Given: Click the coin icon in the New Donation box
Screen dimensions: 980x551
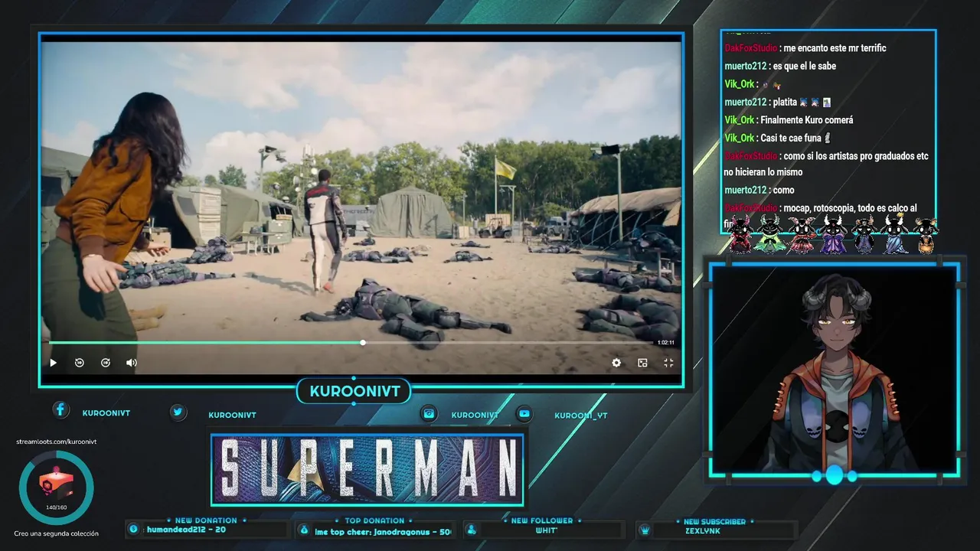Looking at the screenshot, I should click(134, 529).
